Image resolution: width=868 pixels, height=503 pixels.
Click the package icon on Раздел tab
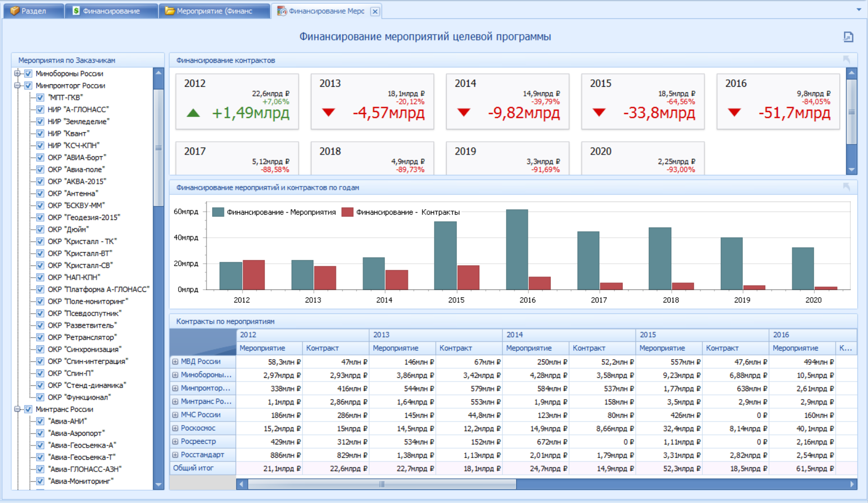[15, 11]
